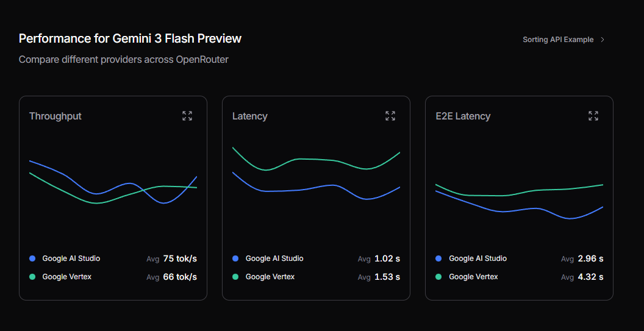Click the Google AI Studio blue dot in Throughput
The image size is (644, 331).
pyautogui.click(x=32, y=258)
